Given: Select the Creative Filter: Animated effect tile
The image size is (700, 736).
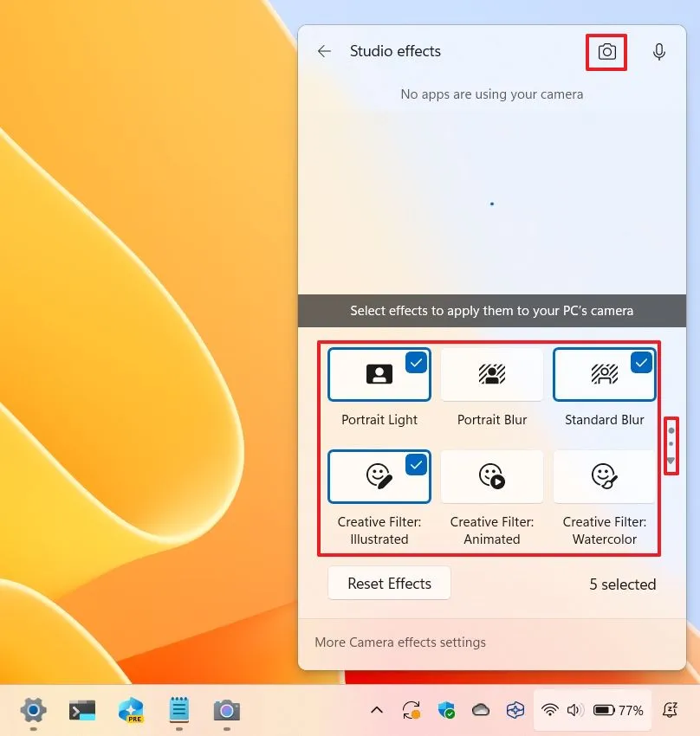Looking at the screenshot, I should click(491, 476).
